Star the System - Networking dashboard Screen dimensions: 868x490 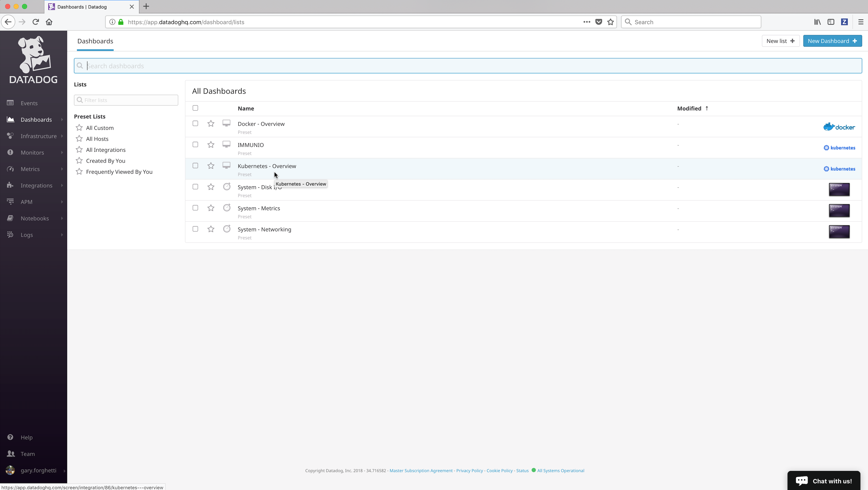(211, 229)
